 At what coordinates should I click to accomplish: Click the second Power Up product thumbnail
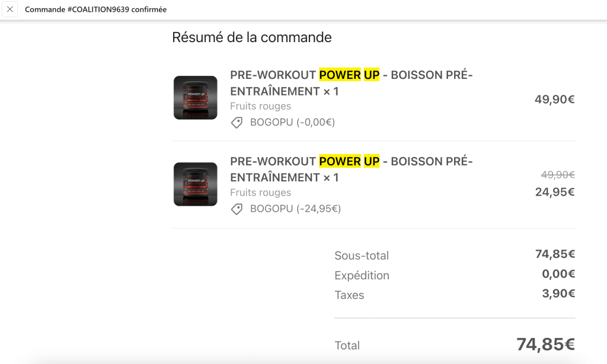[195, 184]
